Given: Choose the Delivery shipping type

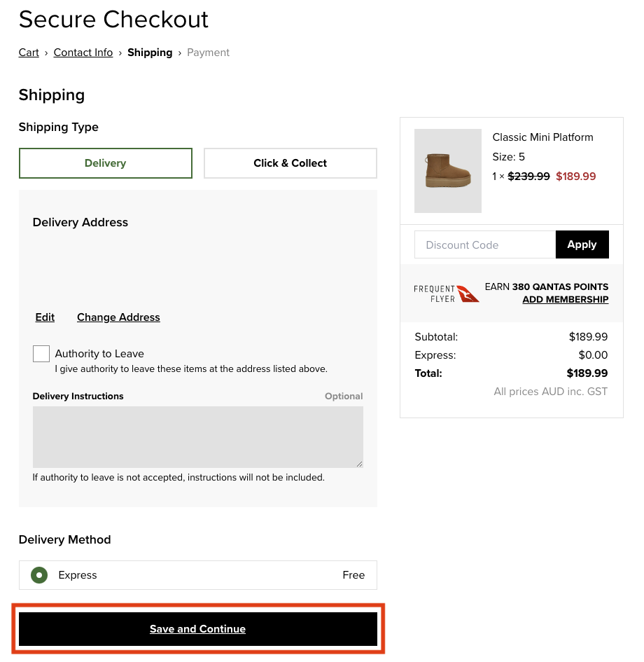Looking at the screenshot, I should pos(106,163).
